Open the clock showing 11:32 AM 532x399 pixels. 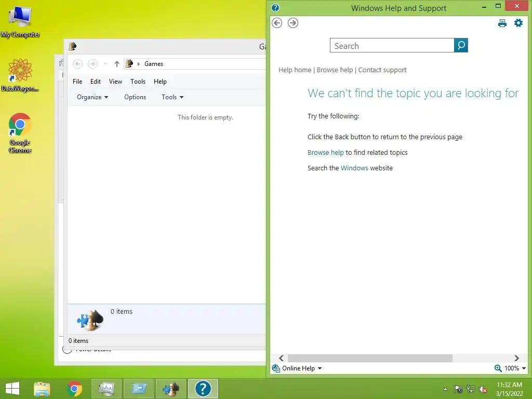[x=509, y=389]
